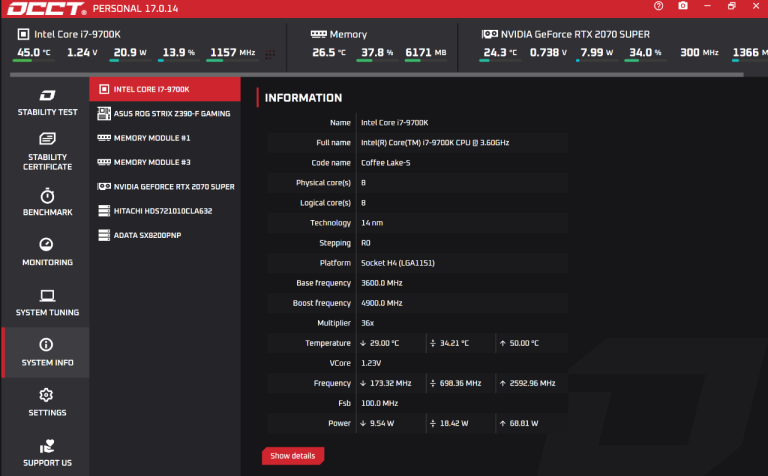The image size is (768, 476).
Task: Click the INFORMATION section heading
Action: (303, 98)
